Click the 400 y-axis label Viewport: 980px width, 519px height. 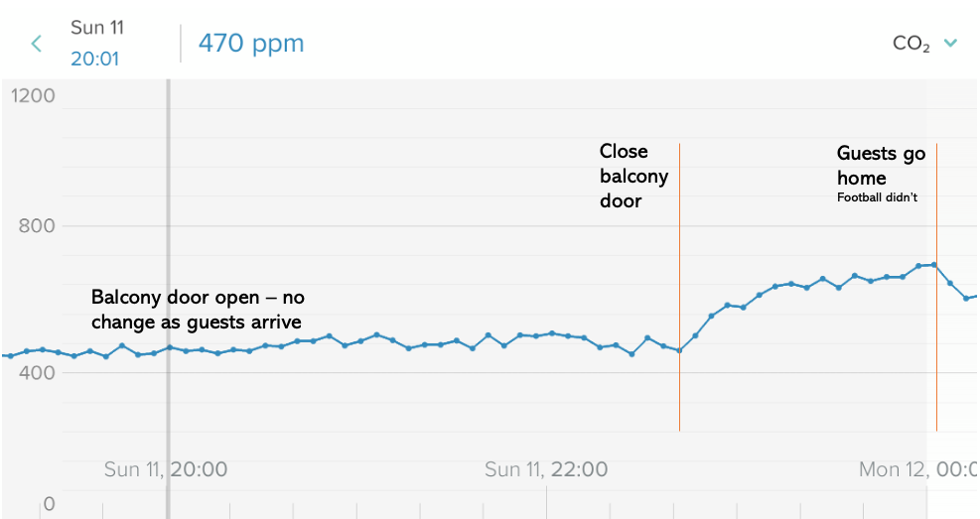37,372
